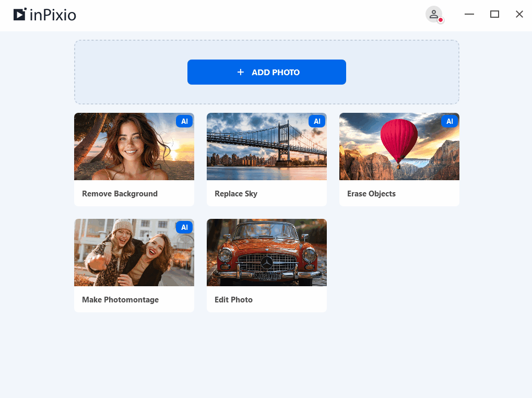The width and height of the screenshot is (532, 398).
Task: Click the ADD PHOTO button
Action: tap(267, 72)
